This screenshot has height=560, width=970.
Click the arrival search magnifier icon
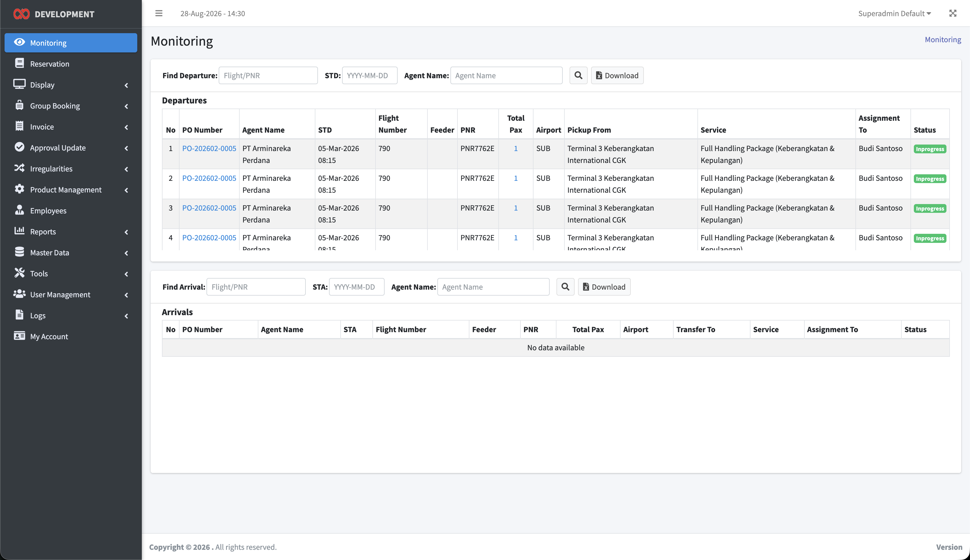[x=565, y=287]
